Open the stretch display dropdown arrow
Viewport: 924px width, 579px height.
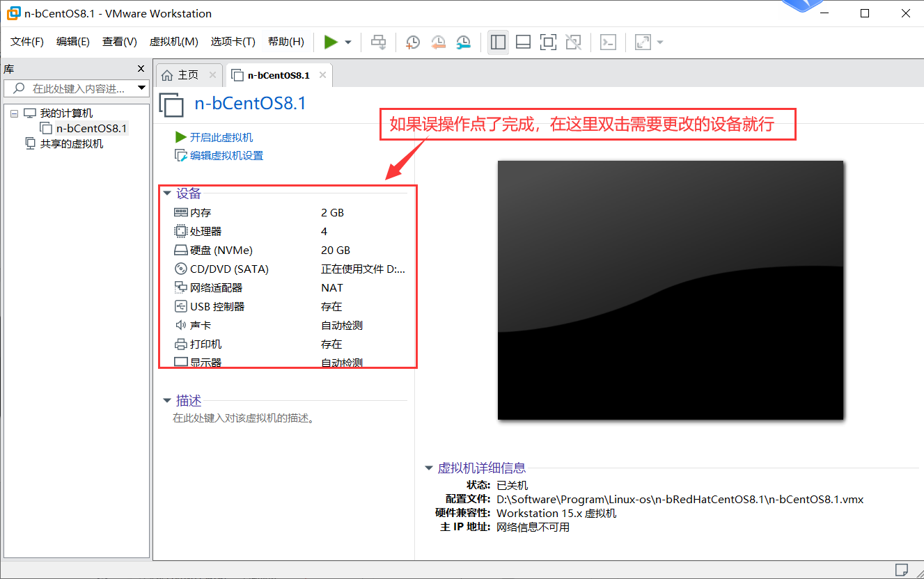[x=660, y=42]
